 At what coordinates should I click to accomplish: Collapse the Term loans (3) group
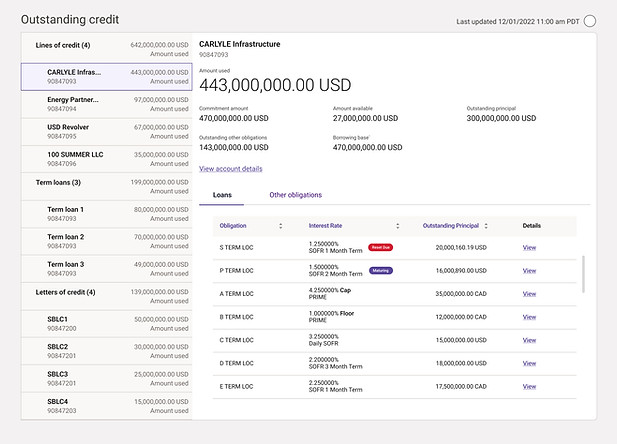[x=107, y=186]
